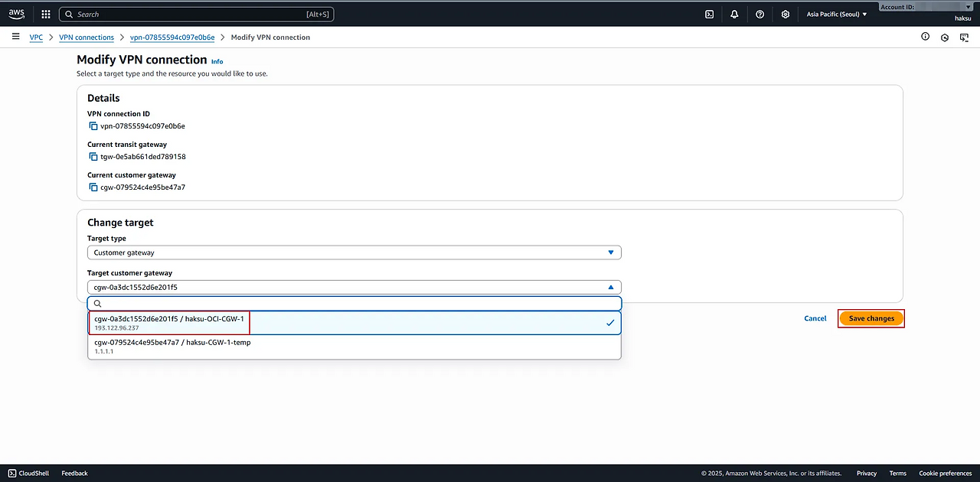
Task: Open the CloudShell icon in top bar
Action: coord(710,14)
